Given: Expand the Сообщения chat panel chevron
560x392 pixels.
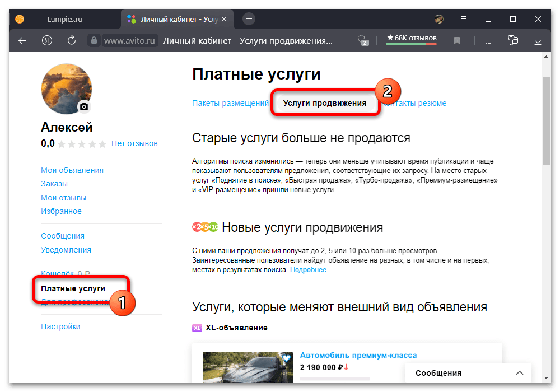Looking at the screenshot, I should click(520, 373).
